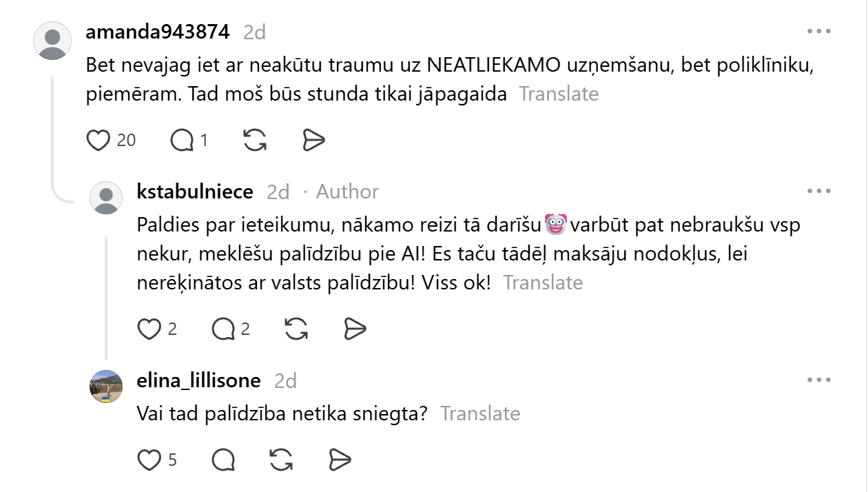Like elina_lillisone's comment

tap(149, 460)
